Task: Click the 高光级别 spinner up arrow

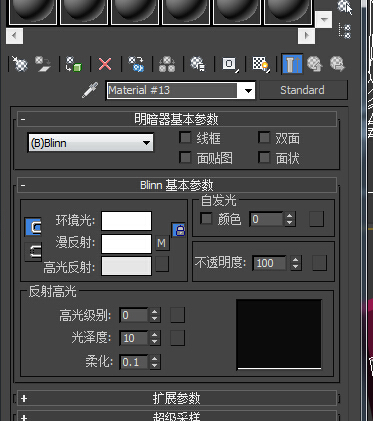Action: coord(154,311)
